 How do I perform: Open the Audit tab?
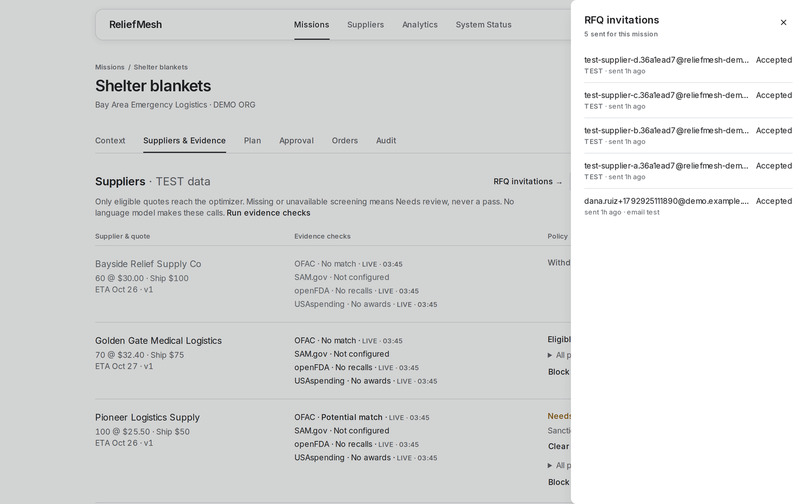(386, 140)
